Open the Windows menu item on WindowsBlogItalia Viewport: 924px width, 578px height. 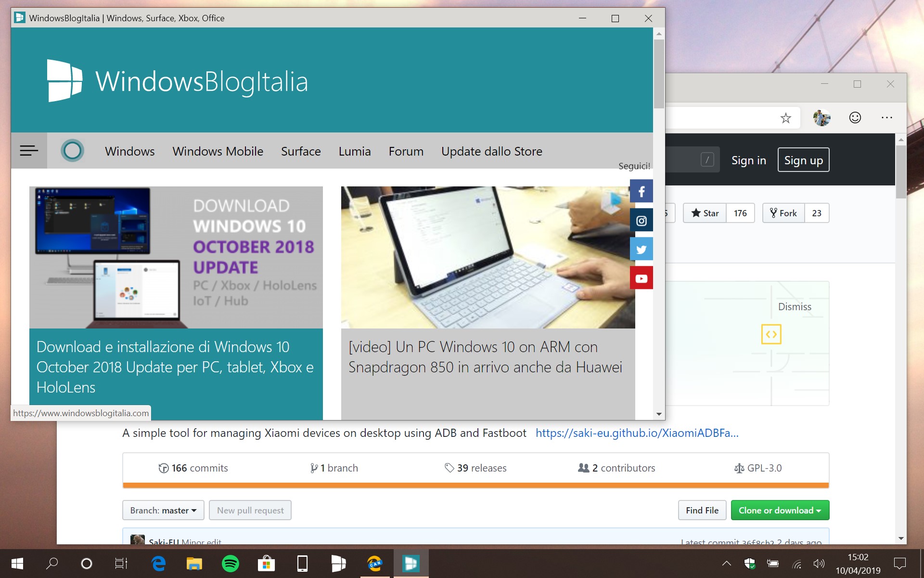(130, 151)
